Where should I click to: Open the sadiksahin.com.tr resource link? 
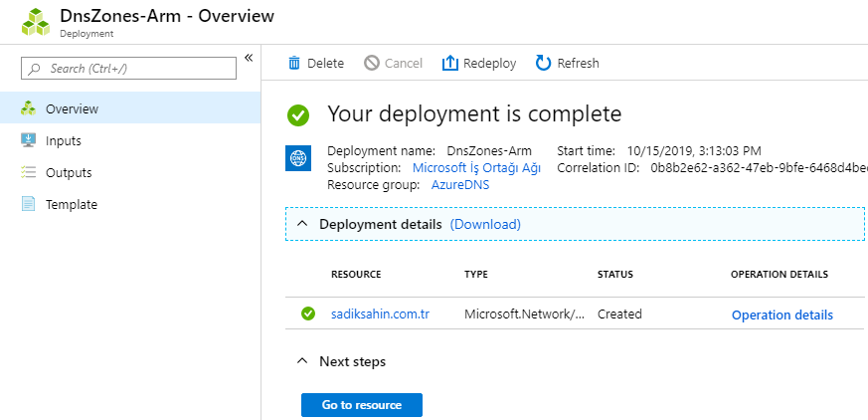(x=380, y=315)
